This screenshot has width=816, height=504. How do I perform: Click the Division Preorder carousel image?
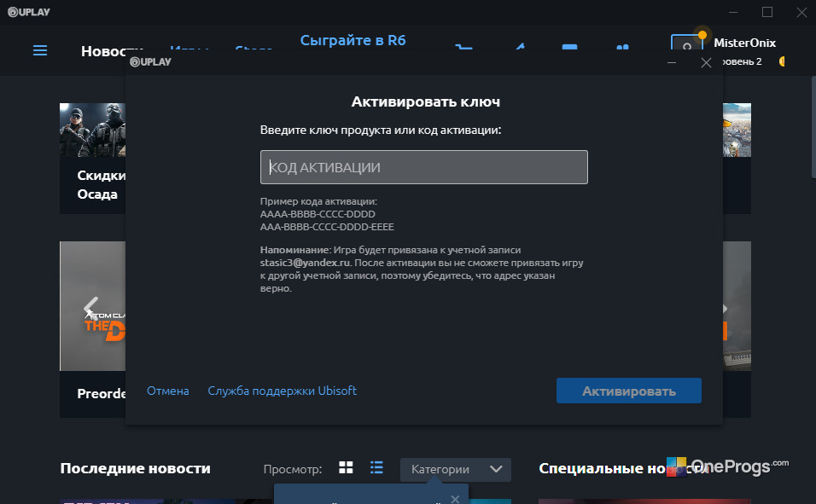[93, 306]
